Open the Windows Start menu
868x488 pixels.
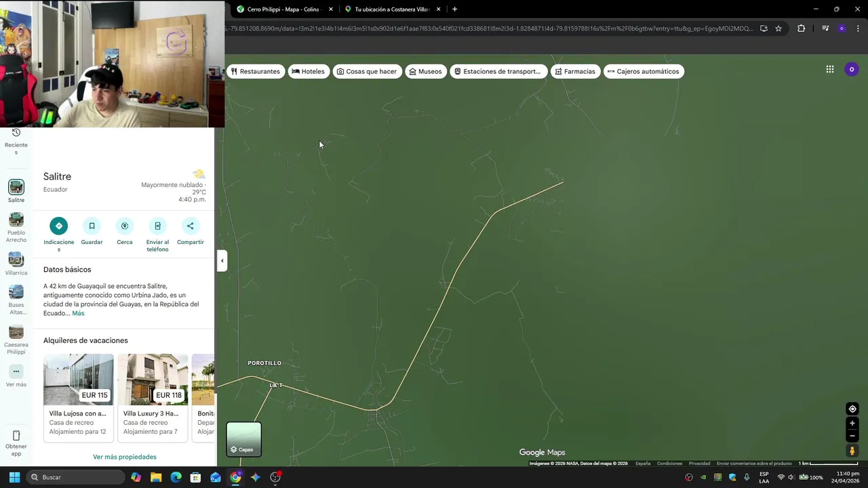14,477
